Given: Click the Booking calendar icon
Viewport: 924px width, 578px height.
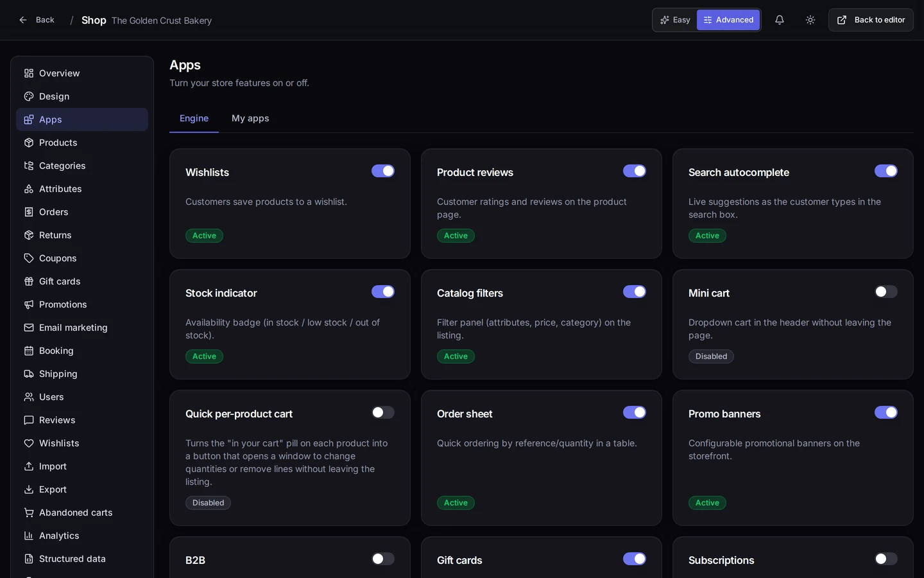Looking at the screenshot, I should (29, 351).
